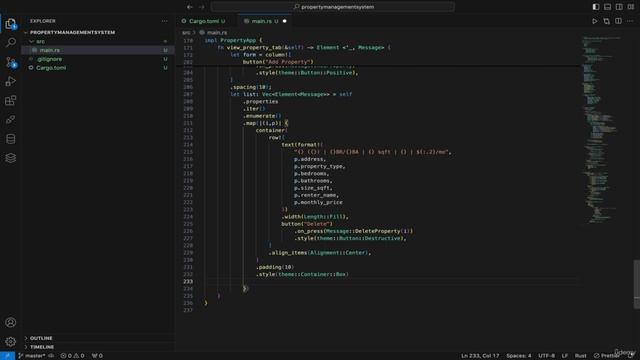Open errors and warnings count in status bar
The height and width of the screenshot is (360, 640).
click(x=72, y=356)
